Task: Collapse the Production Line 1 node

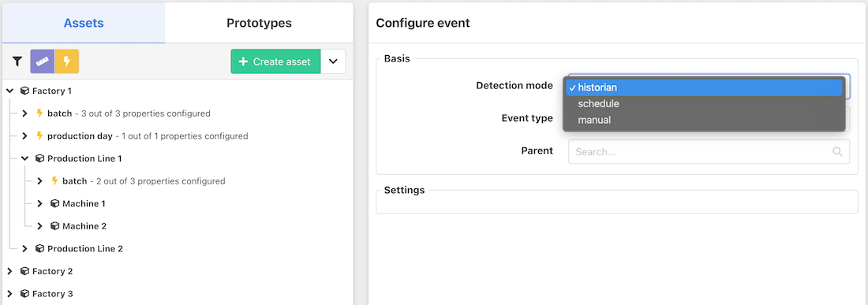Action: click(x=24, y=158)
